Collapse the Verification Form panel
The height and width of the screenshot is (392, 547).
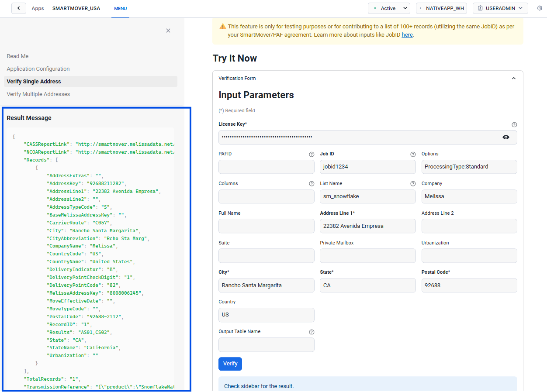tap(514, 79)
